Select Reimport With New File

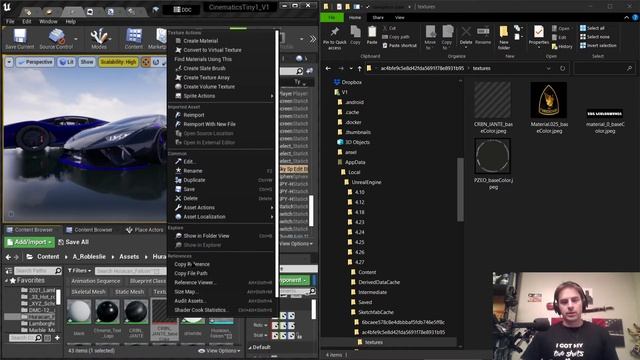(x=209, y=124)
